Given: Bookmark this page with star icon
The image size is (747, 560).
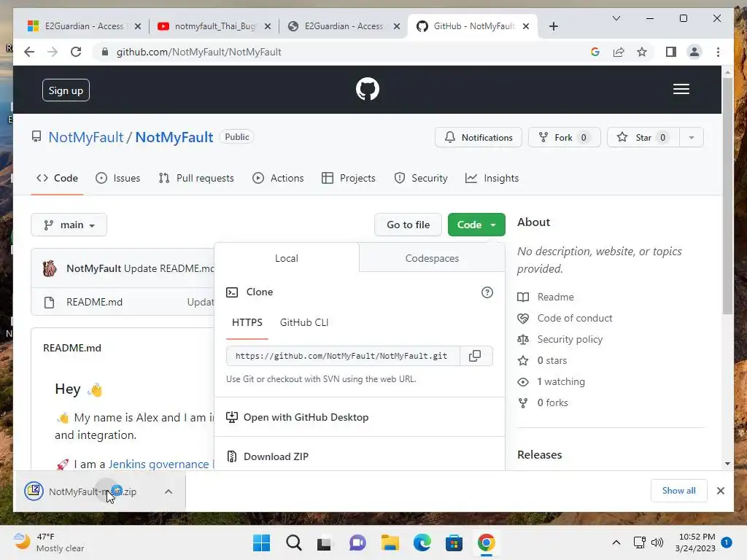Looking at the screenshot, I should click(x=642, y=52).
